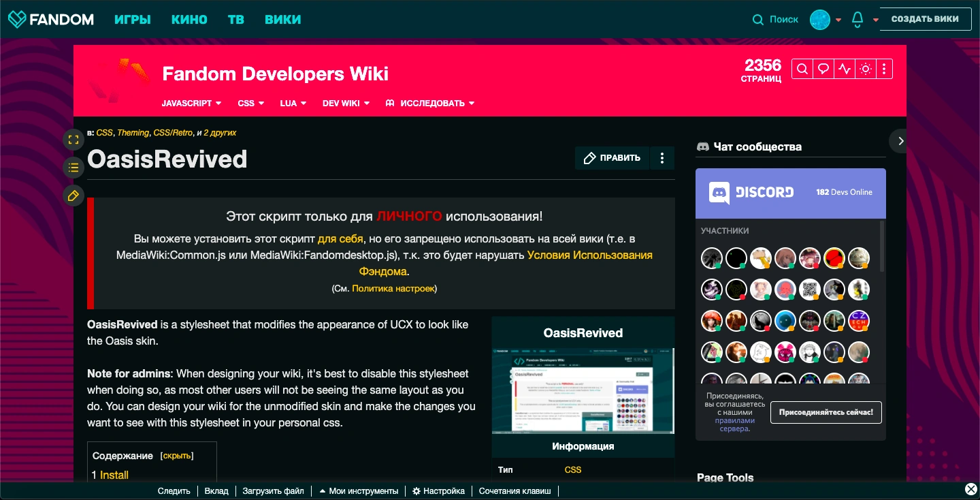Open the ИГРЫ menu in the top bar
The image size is (980, 500).
[x=133, y=20]
